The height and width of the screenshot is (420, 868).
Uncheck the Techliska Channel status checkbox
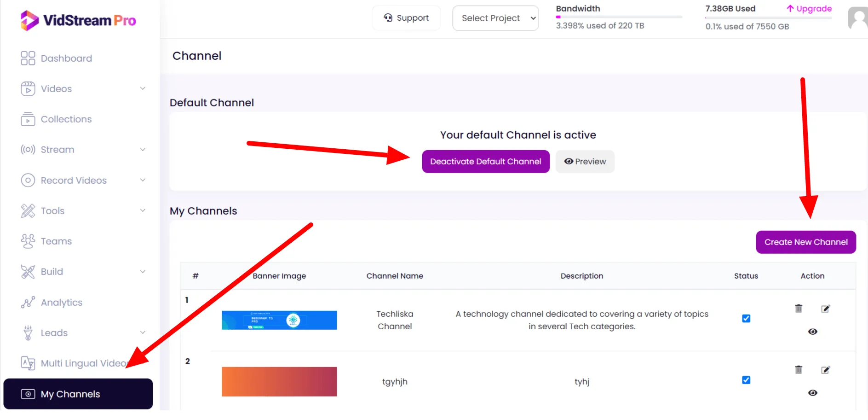(x=746, y=319)
